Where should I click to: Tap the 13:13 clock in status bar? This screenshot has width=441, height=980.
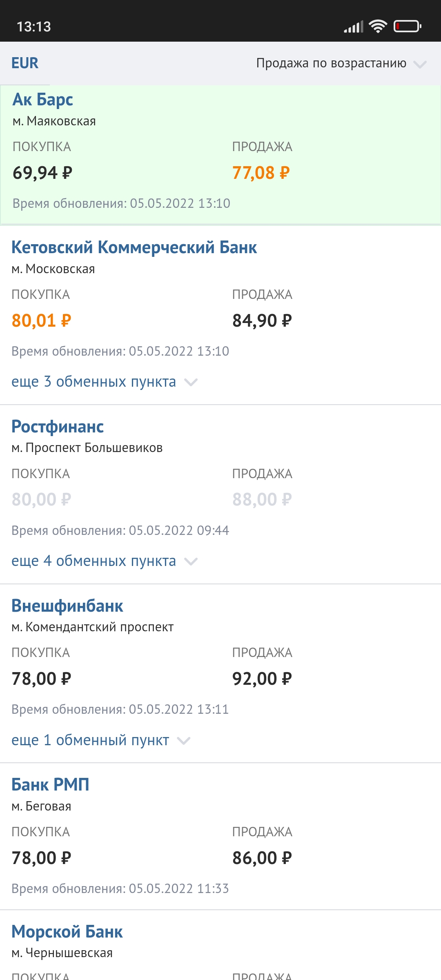34,27
